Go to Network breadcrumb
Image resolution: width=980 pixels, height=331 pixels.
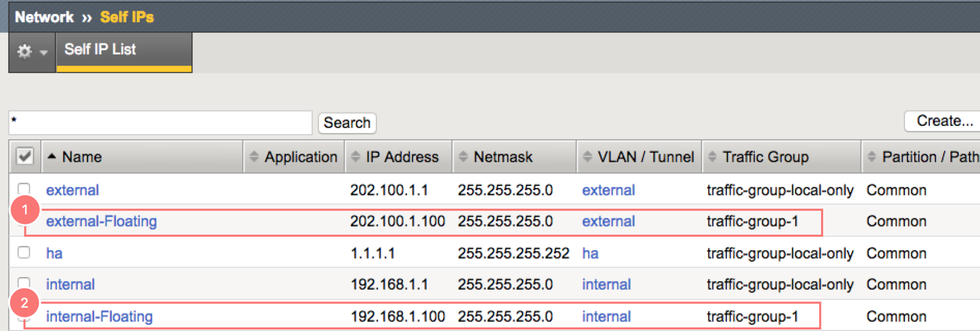tap(44, 17)
